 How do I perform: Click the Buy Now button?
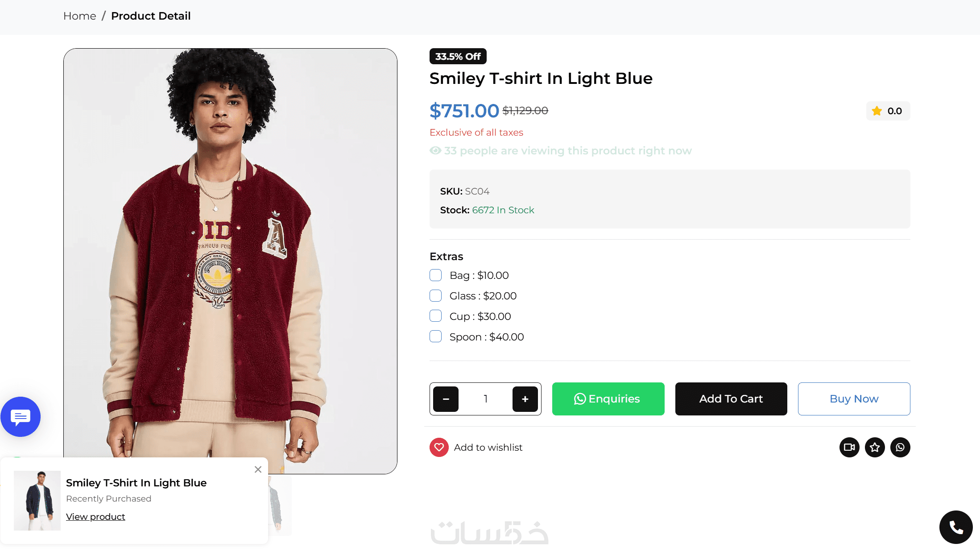tap(854, 399)
